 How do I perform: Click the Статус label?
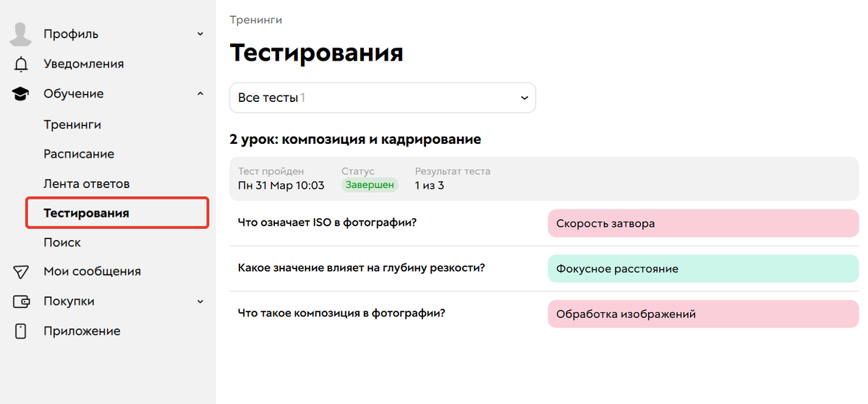[358, 171]
